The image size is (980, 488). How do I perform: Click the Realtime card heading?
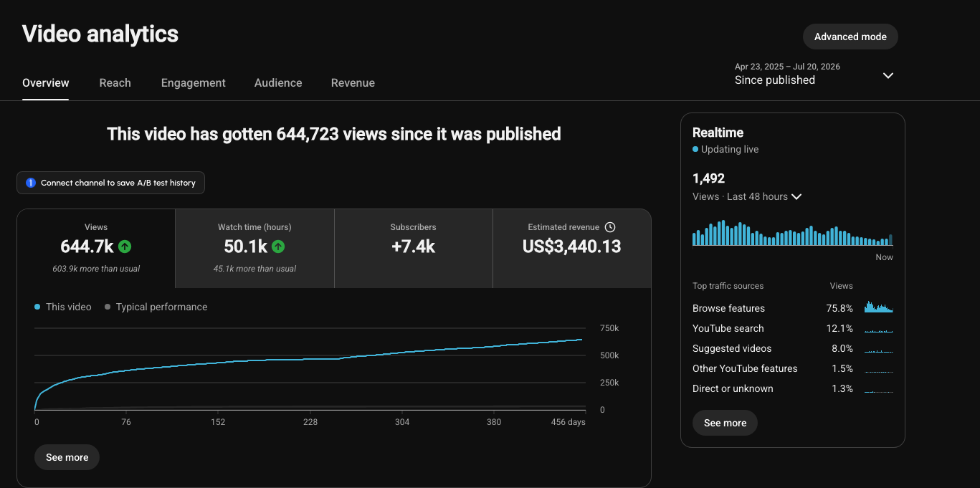click(x=718, y=133)
